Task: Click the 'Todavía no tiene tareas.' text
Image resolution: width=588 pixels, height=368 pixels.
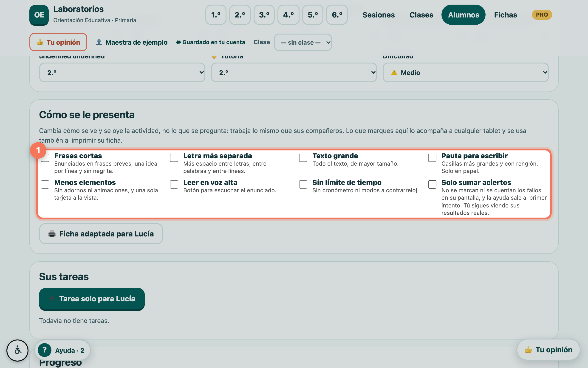Action: point(74,321)
